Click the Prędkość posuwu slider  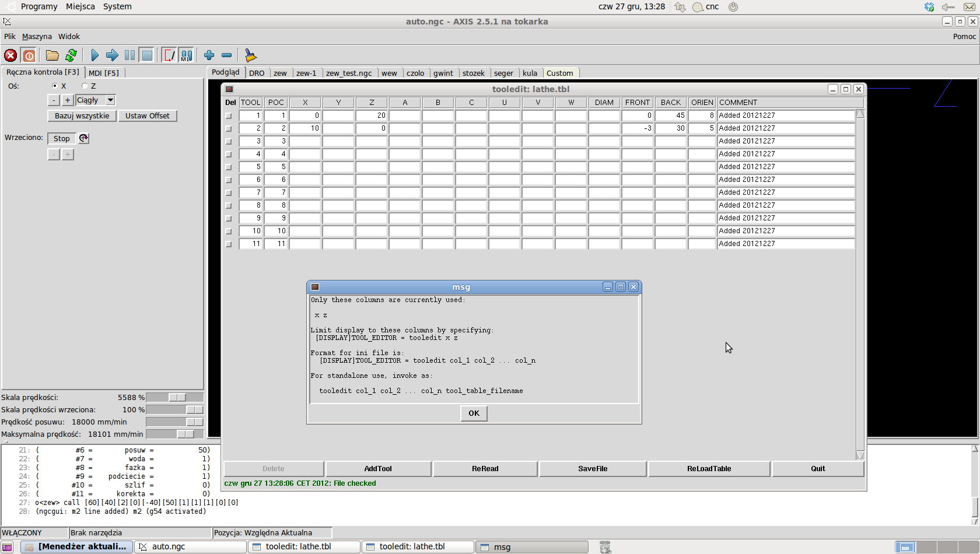click(175, 422)
